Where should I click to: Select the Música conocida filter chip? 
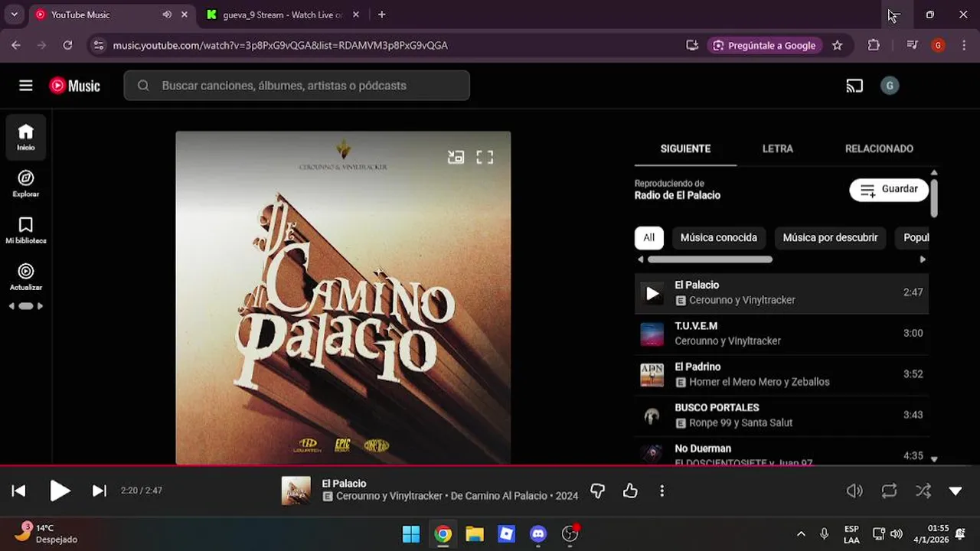[x=718, y=237]
